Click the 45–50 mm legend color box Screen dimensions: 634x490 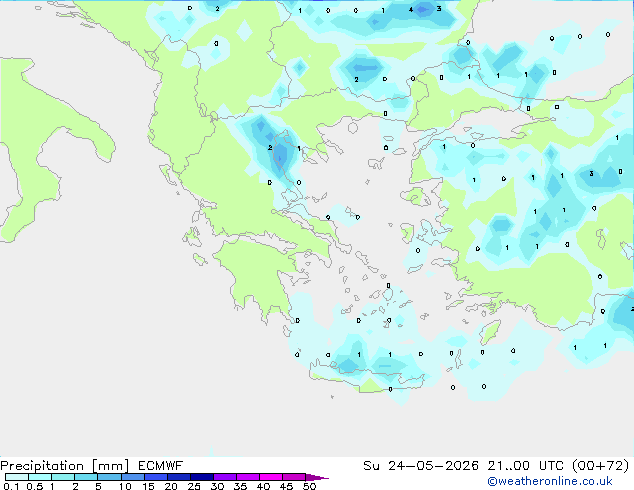coord(294,477)
